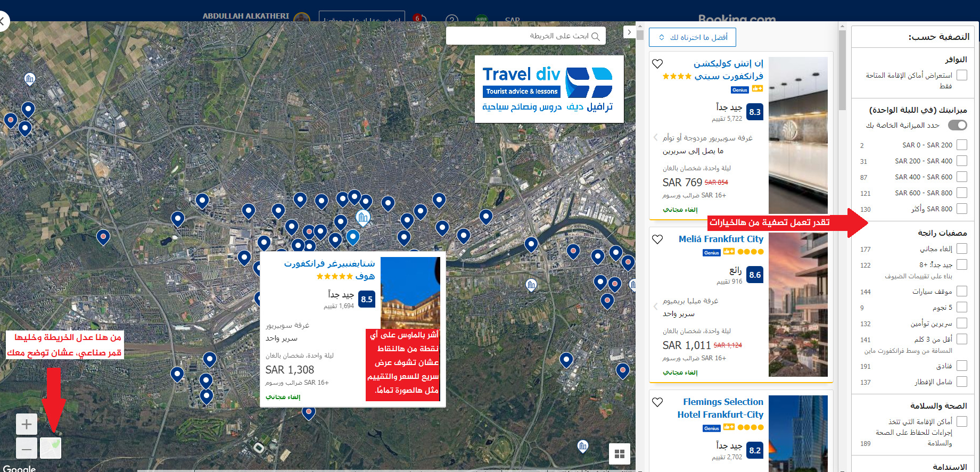Click the 5,722 تقييم review count
Image resolution: width=980 pixels, height=472 pixels.
727,119
